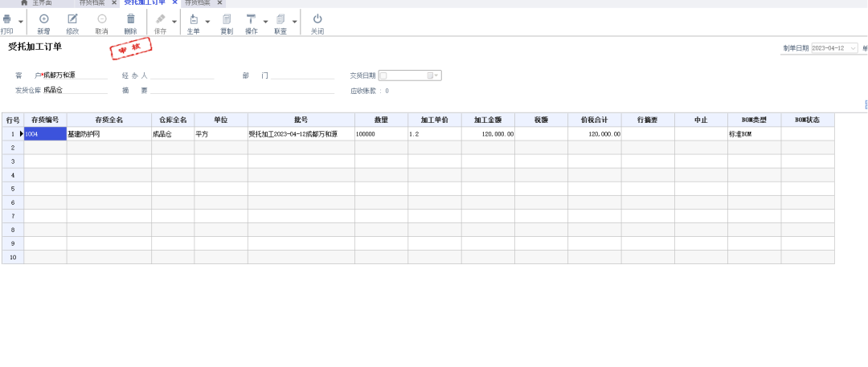Viewport: 868px width, 367px height.
Task: Click the 复制 (Copy) toolbar icon
Action: pyautogui.click(x=227, y=18)
